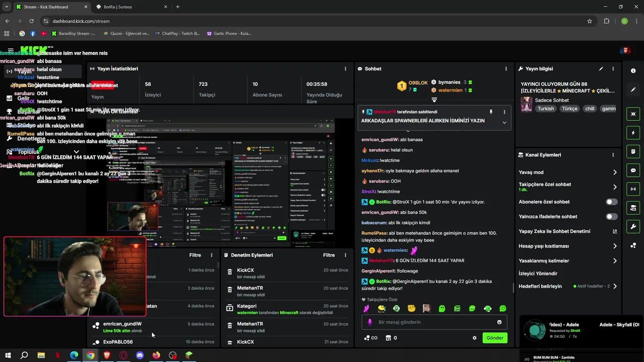Open the document notes icon in right sidebar

point(633,151)
